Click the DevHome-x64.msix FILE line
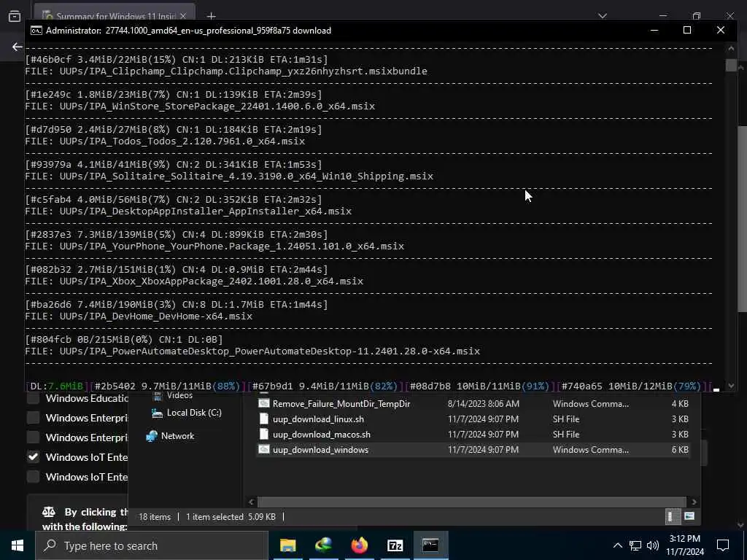 click(x=139, y=316)
